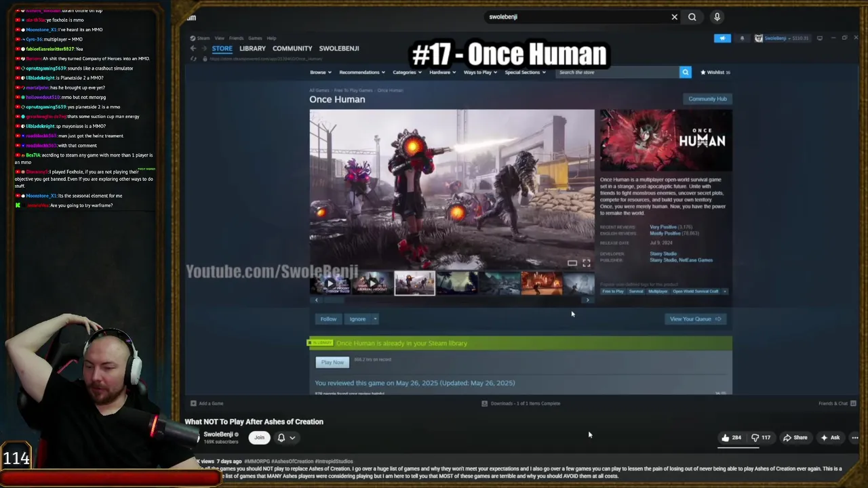The image size is (868, 488).
Task: Expand the Special Sections dropdown
Action: coord(525,73)
